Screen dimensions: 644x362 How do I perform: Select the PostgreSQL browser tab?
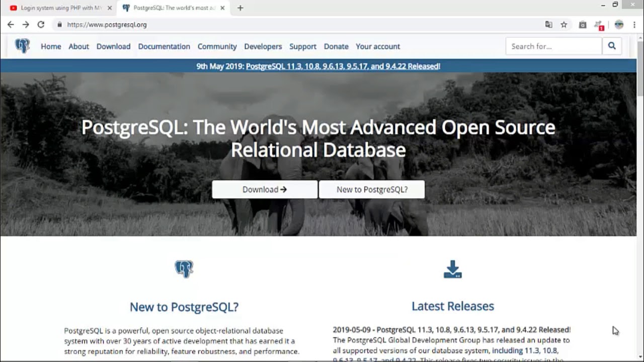point(174,8)
